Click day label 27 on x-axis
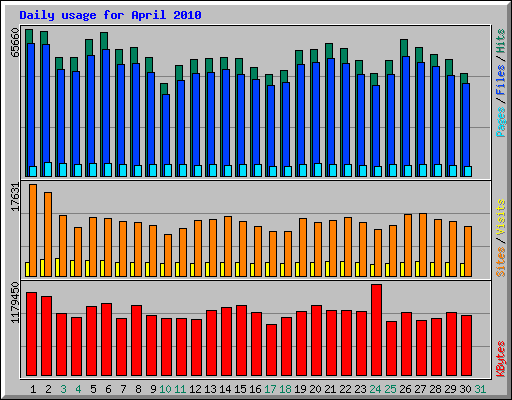 (x=420, y=389)
